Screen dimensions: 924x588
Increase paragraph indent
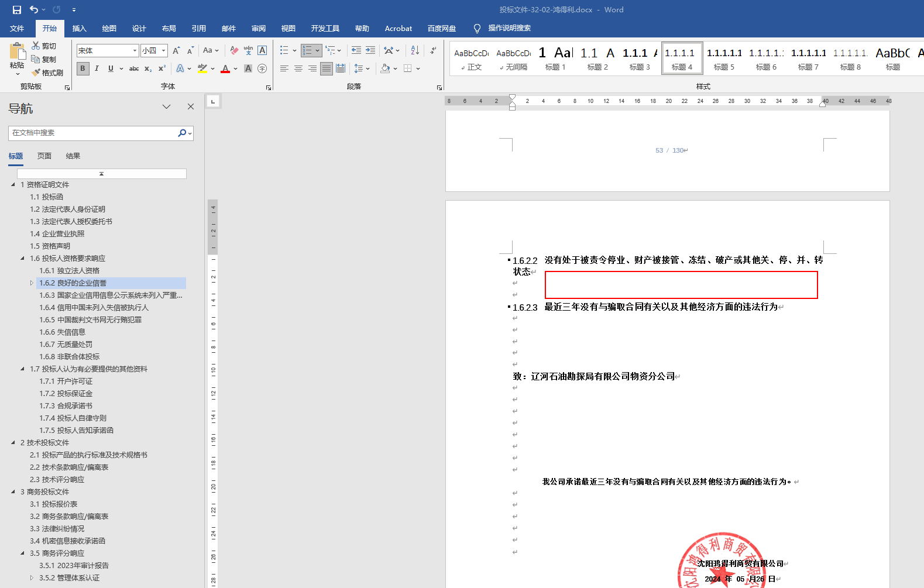click(x=370, y=50)
